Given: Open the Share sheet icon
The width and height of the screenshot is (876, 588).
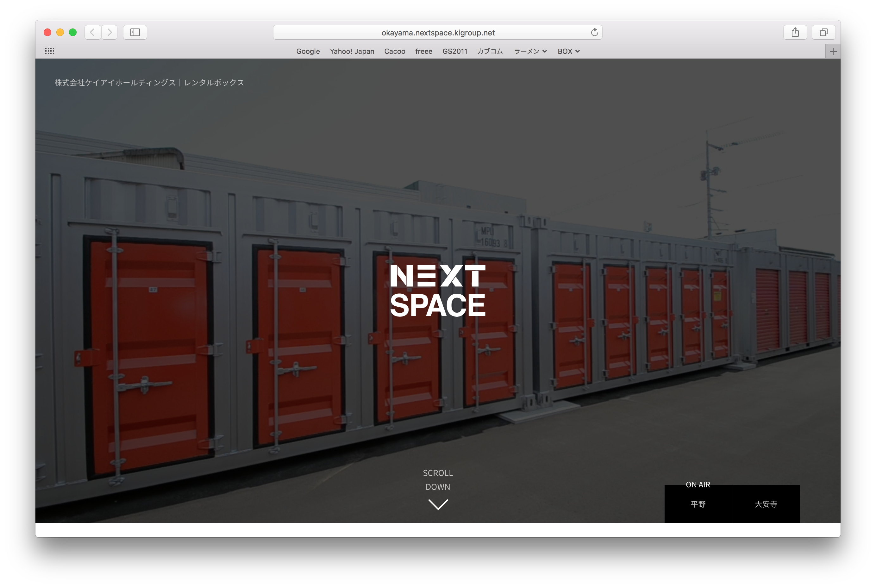Looking at the screenshot, I should pos(795,32).
